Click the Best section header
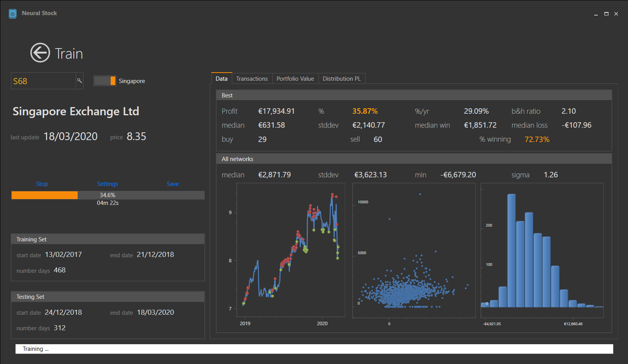Screen dimensions: 628x364 (414, 95)
